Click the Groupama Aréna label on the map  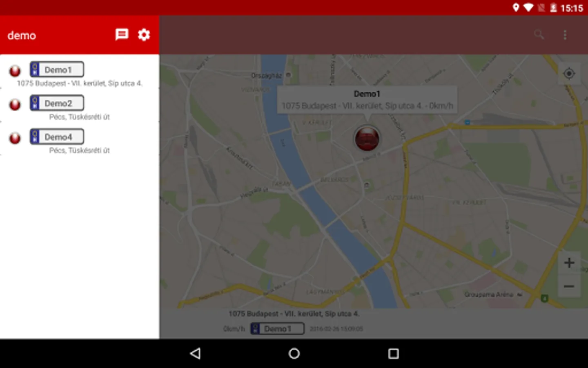coord(489,294)
